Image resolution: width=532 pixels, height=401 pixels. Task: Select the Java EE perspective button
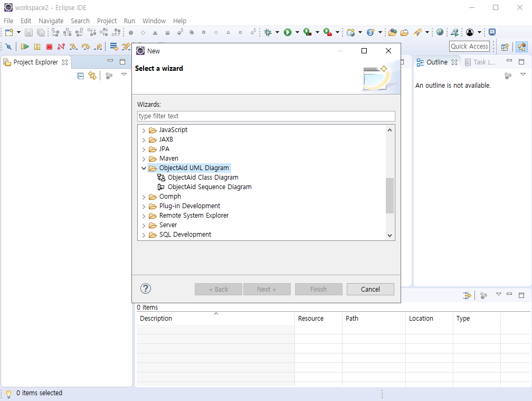522,47
